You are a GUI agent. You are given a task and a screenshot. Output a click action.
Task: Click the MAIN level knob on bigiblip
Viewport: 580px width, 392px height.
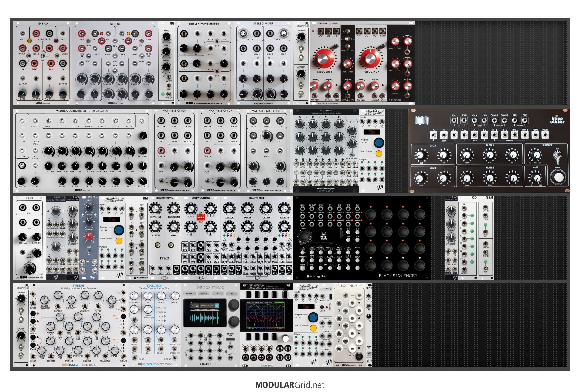tap(536, 178)
